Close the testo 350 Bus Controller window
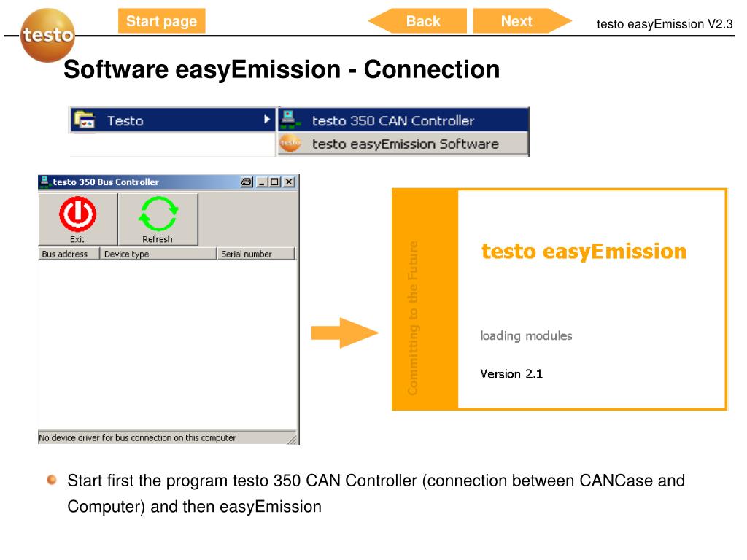Image resolution: width=747 pixels, height=560 pixels. pos(289,182)
